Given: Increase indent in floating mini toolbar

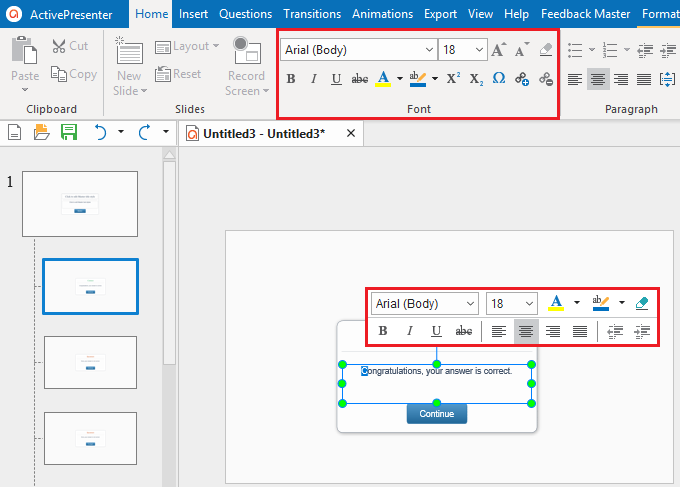Looking at the screenshot, I should [642, 332].
